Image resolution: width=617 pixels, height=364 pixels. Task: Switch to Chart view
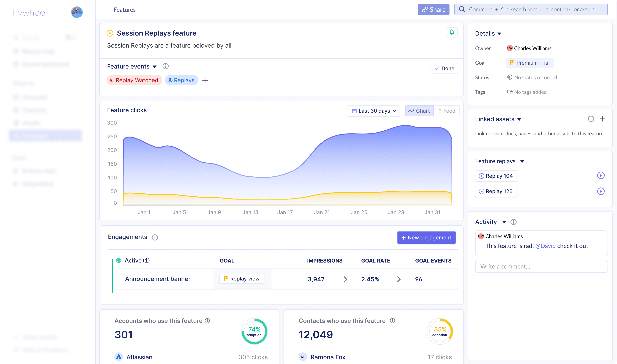(419, 111)
